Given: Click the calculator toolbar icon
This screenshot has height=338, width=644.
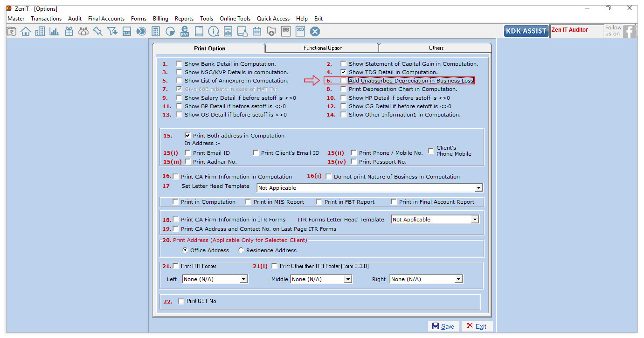Looking at the screenshot, I should click(x=156, y=31).
